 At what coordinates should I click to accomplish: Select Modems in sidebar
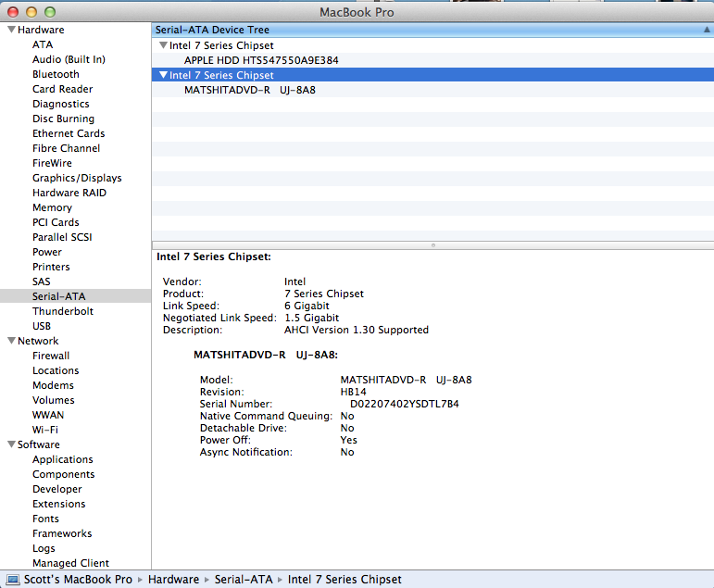click(x=53, y=385)
